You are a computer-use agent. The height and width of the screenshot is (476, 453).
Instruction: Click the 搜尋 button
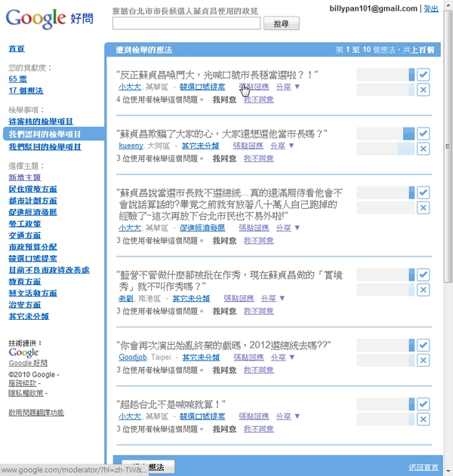282,23
